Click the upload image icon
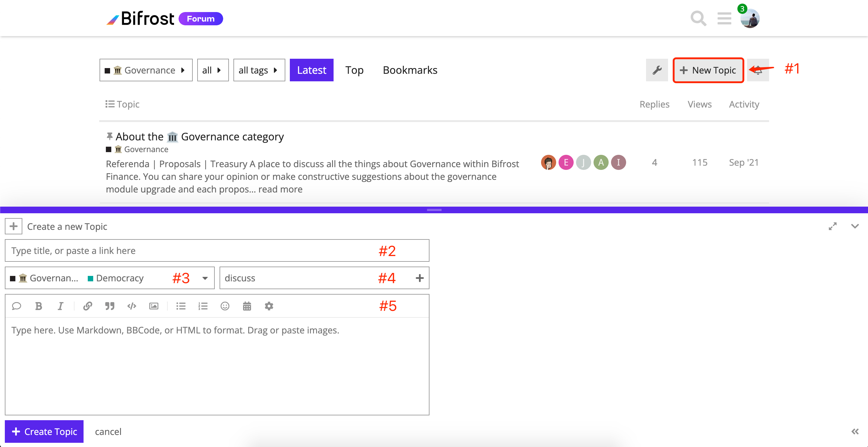 (154, 306)
